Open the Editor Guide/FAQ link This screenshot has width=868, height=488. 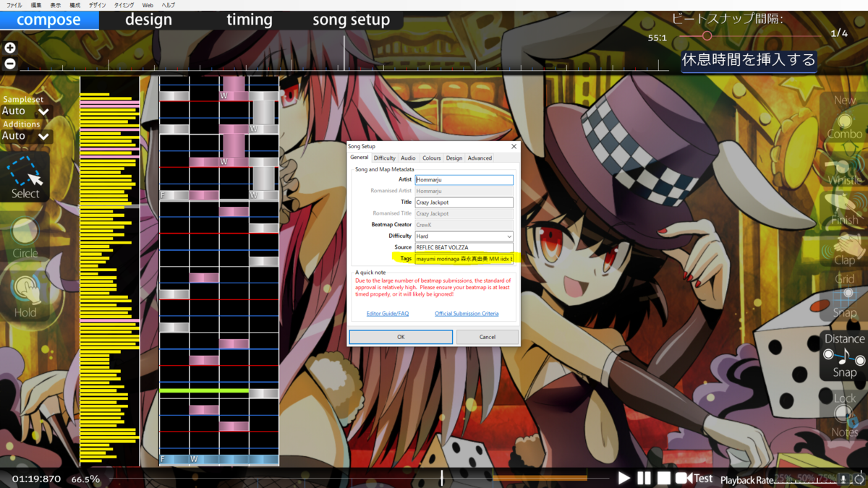coord(388,314)
